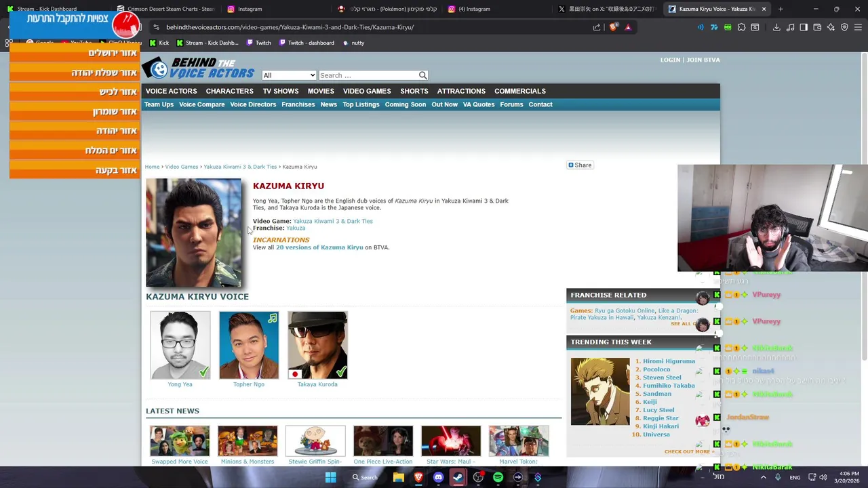Open Brave VPN shield icon

point(844,27)
